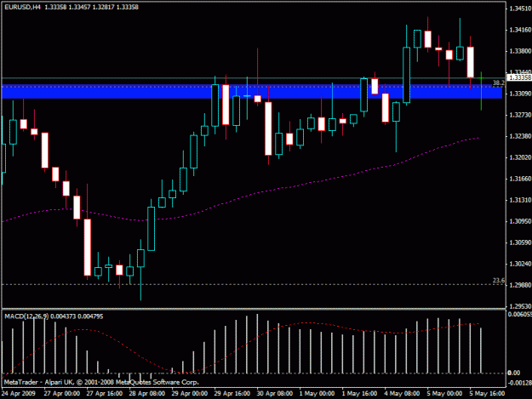Click the 1.32730 price scale value

520,115
